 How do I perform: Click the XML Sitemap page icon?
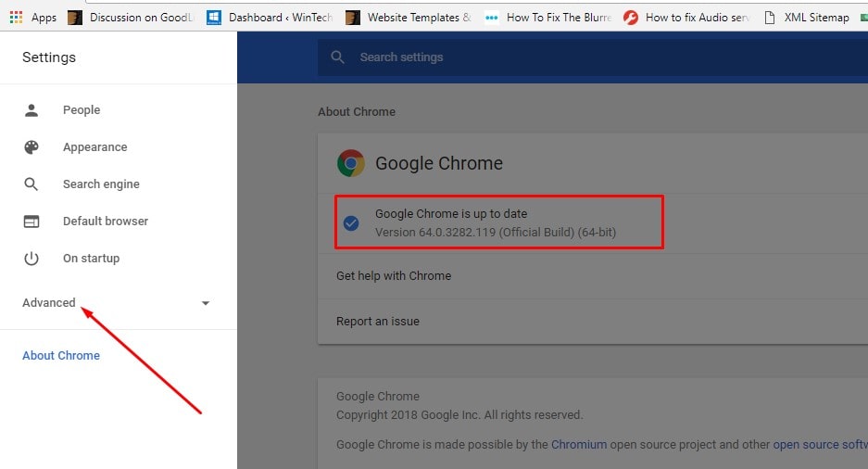770,18
